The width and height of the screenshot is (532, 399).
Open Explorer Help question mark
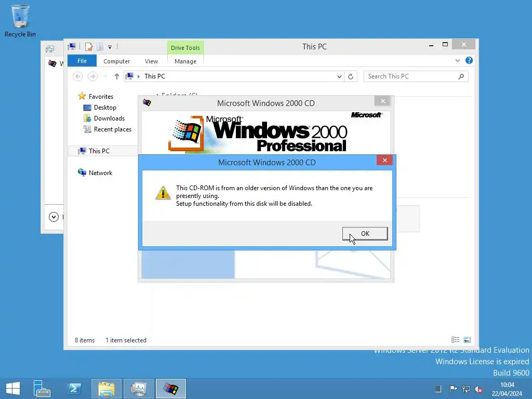[469, 60]
